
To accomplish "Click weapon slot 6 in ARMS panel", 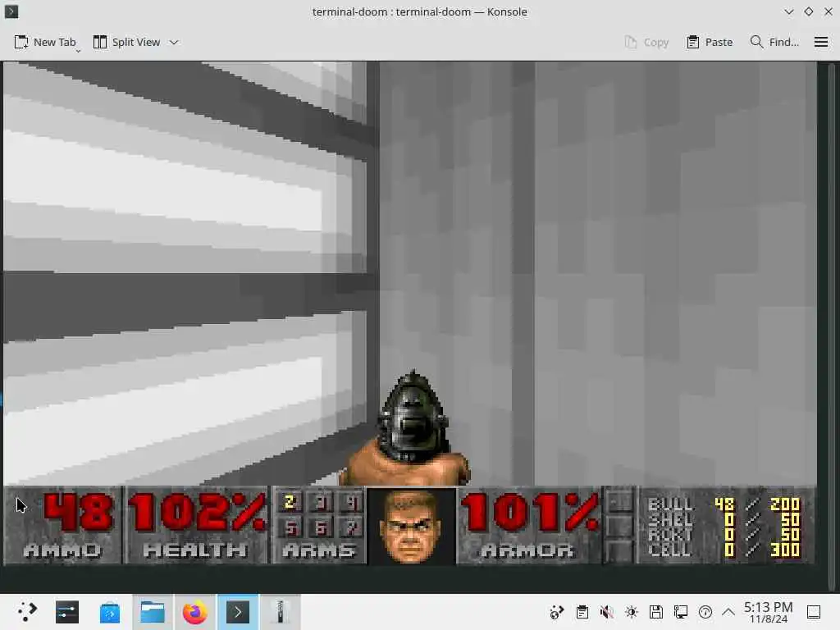I will [x=321, y=528].
